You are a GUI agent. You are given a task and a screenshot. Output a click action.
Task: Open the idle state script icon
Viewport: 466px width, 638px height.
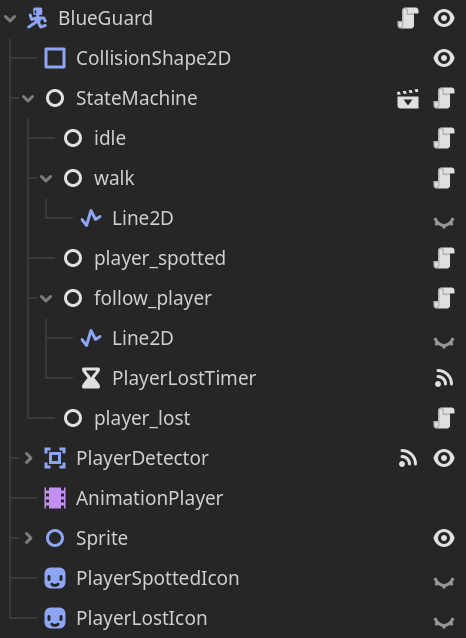[x=444, y=138]
